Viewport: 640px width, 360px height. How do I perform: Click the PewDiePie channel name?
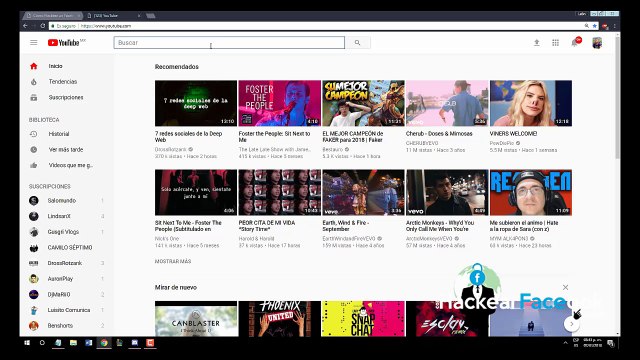point(502,143)
